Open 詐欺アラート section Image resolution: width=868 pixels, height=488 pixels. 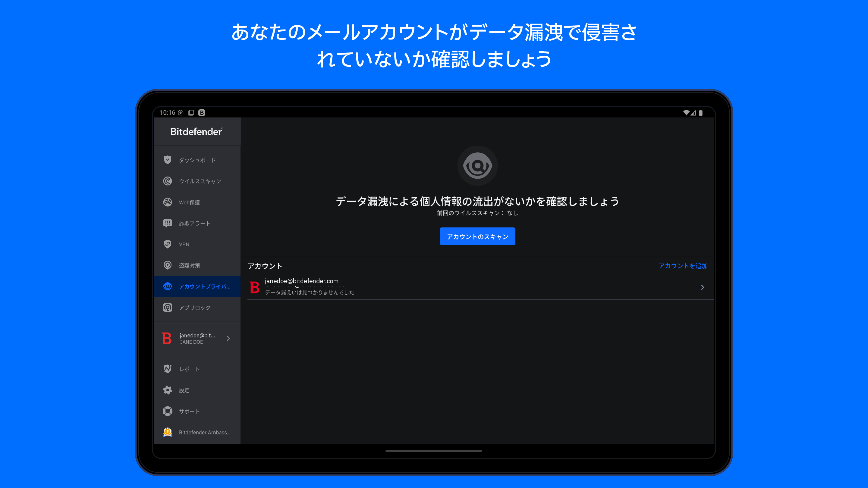[197, 223]
